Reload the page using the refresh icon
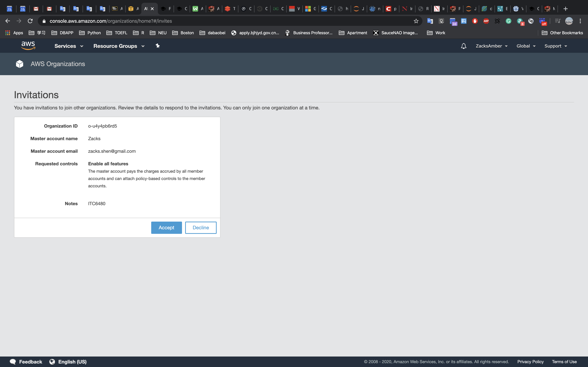The image size is (588, 367). tap(30, 21)
